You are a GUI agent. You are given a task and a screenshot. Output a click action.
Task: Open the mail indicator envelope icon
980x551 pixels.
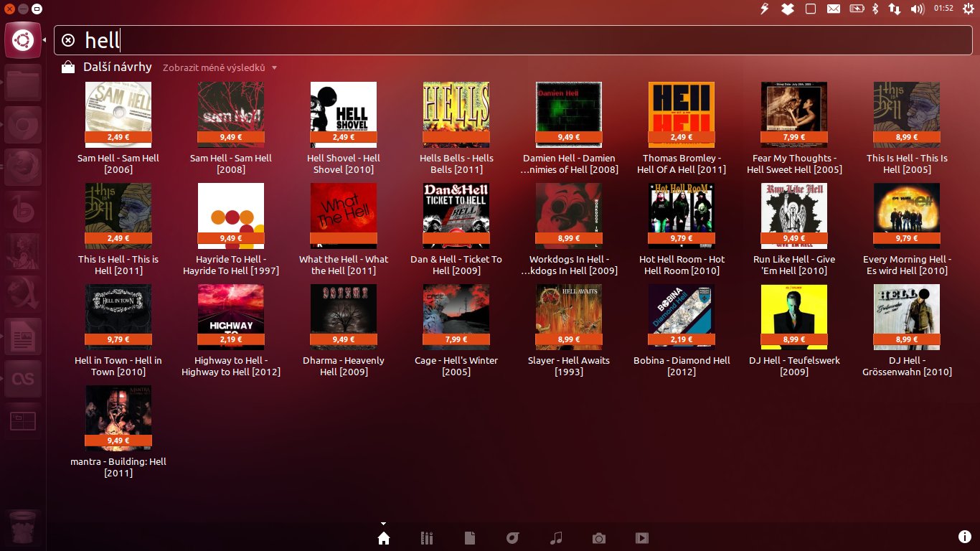(x=833, y=9)
